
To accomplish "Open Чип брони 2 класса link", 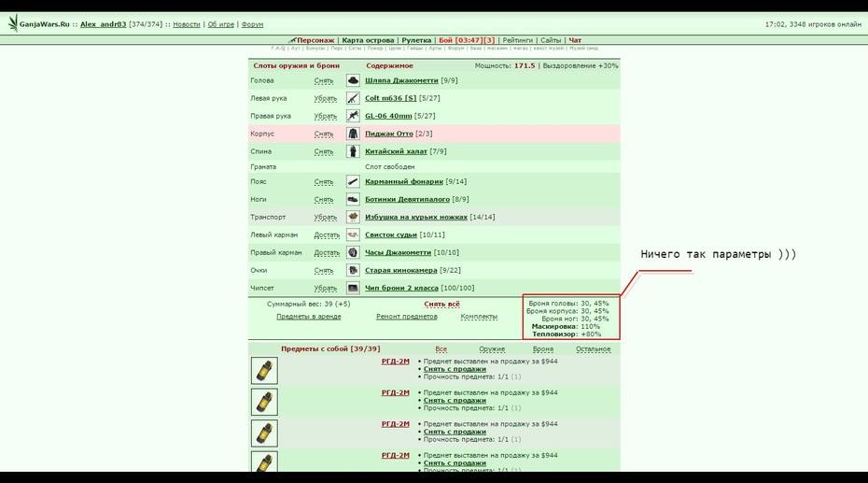I will click(401, 288).
